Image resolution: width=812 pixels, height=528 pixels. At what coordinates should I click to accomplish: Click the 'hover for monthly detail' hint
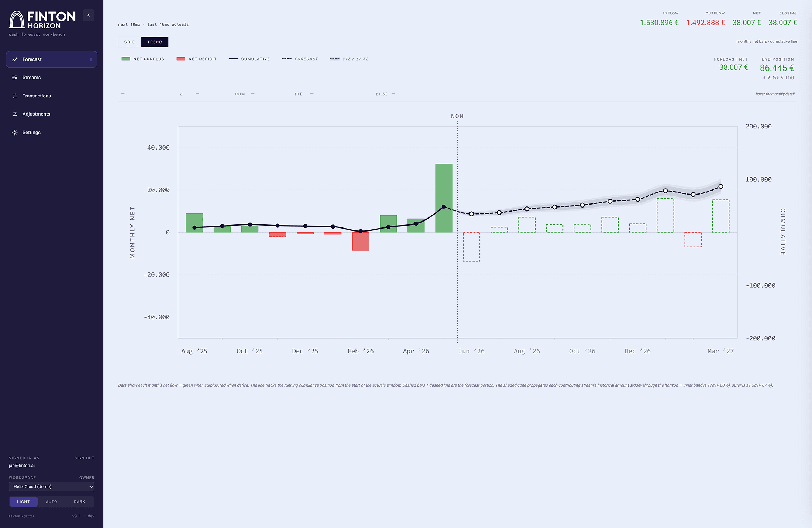coord(775,94)
